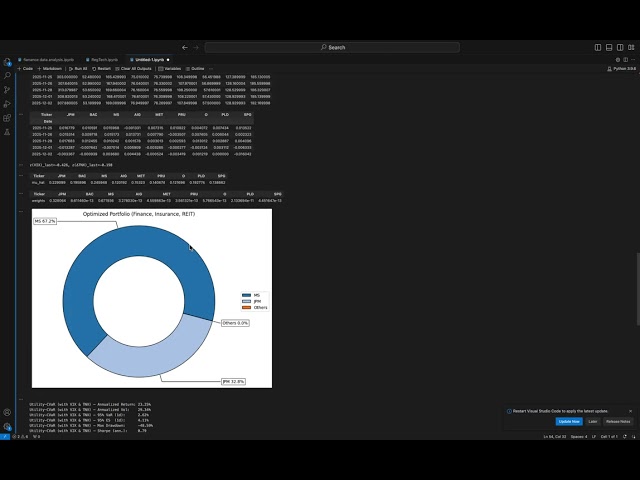Switch to the RegTech.ipynb tab
This screenshot has height=480, width=640.
(101, 59)
